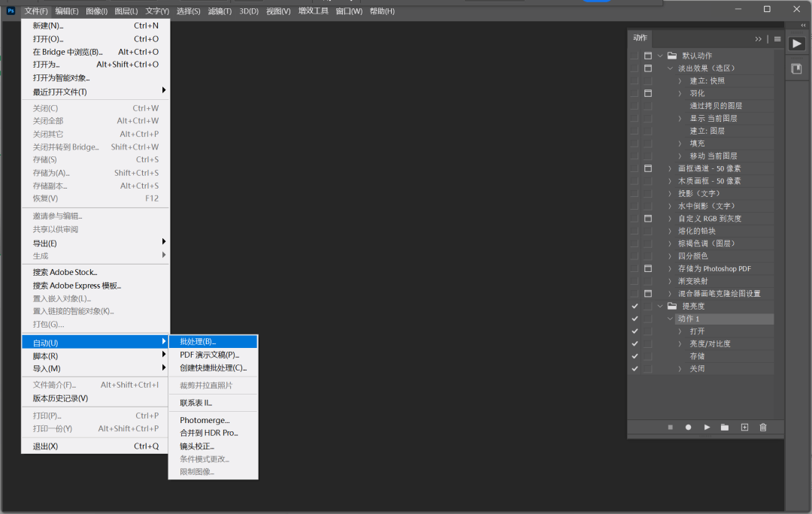Choose 新建(N)... in File menu
The image size is (812, 514).
[x=95, y=26]
